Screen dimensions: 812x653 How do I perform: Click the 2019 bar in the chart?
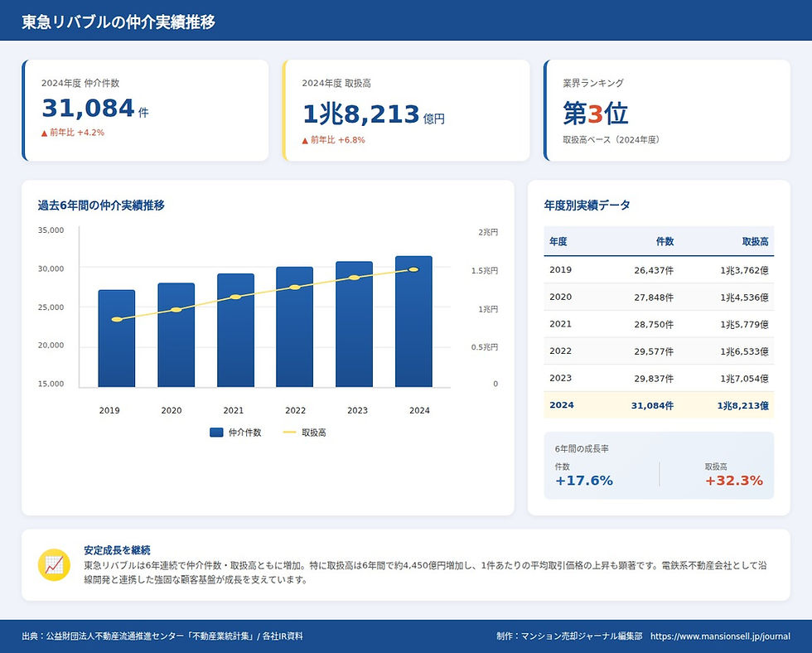[x=117, y=338]
